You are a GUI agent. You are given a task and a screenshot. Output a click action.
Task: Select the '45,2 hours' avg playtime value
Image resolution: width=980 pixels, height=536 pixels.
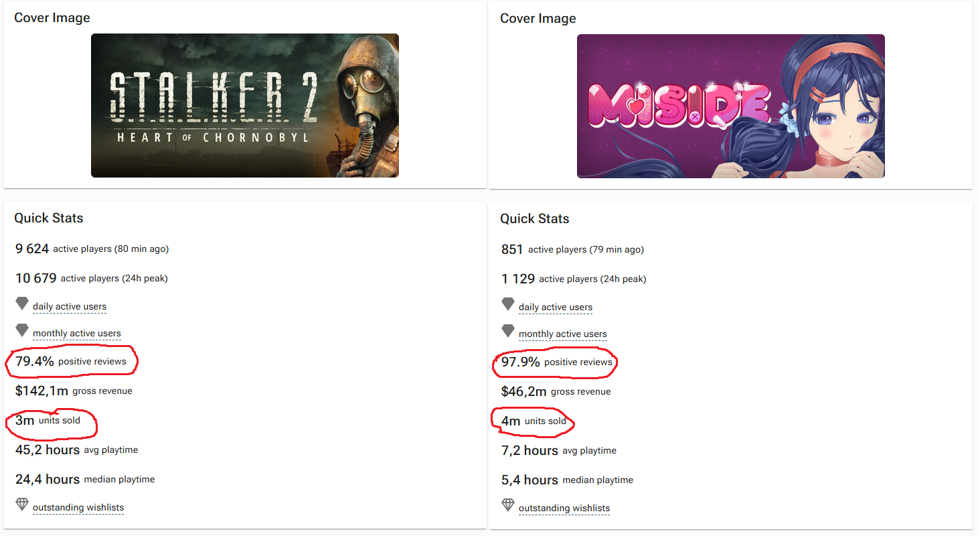48,450
